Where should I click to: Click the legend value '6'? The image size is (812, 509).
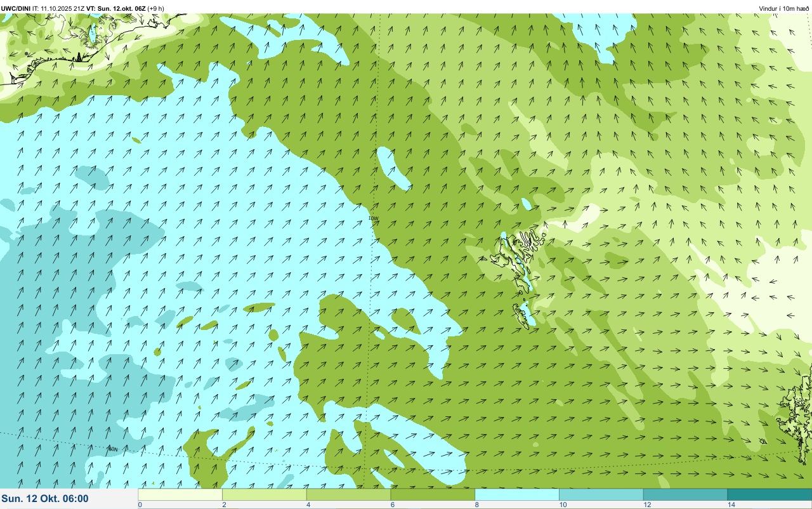coord(391,505)
